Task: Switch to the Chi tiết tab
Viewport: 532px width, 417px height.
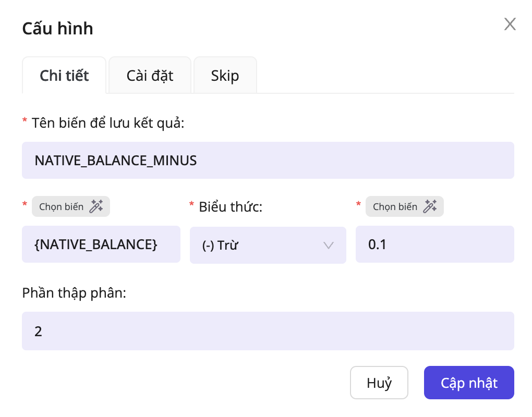Action: [x=64, y=76]
